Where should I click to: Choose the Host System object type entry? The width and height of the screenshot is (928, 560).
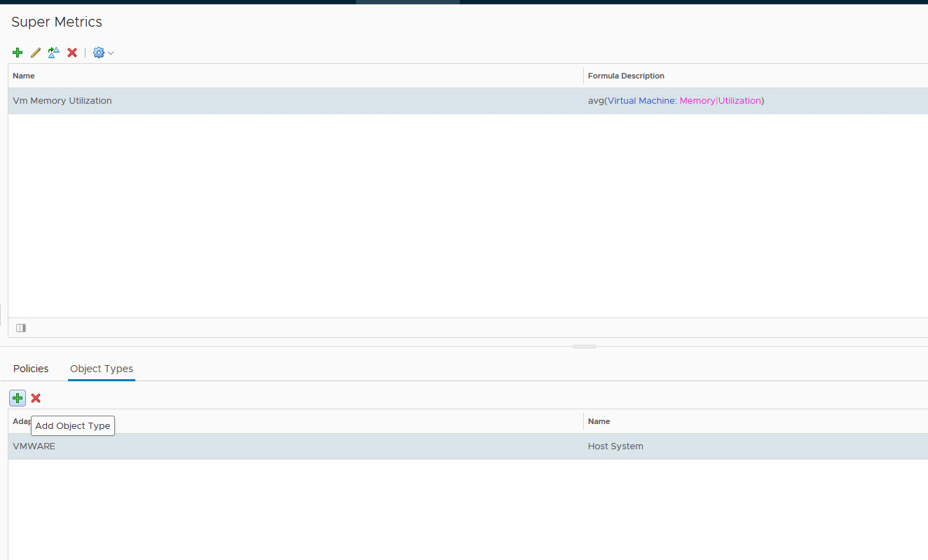tap(615, 446)
